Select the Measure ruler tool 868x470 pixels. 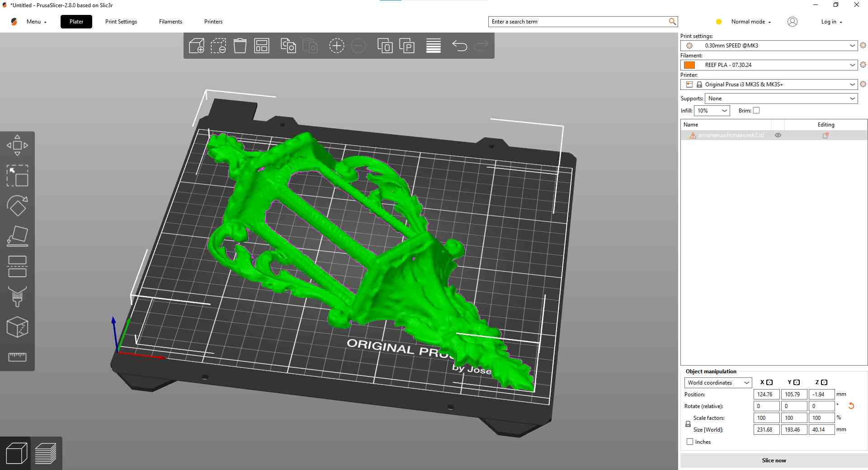[17, 357]
